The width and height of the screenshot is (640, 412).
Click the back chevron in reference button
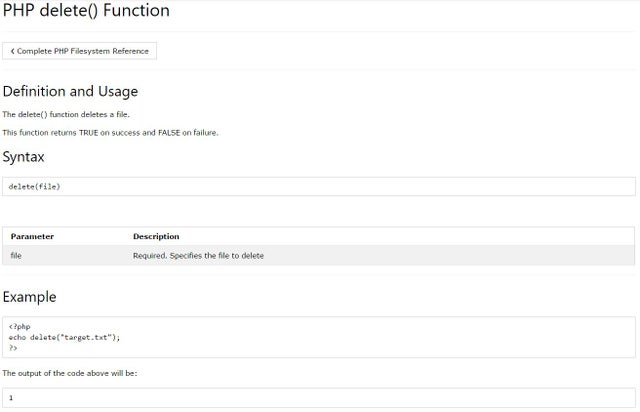12,51
